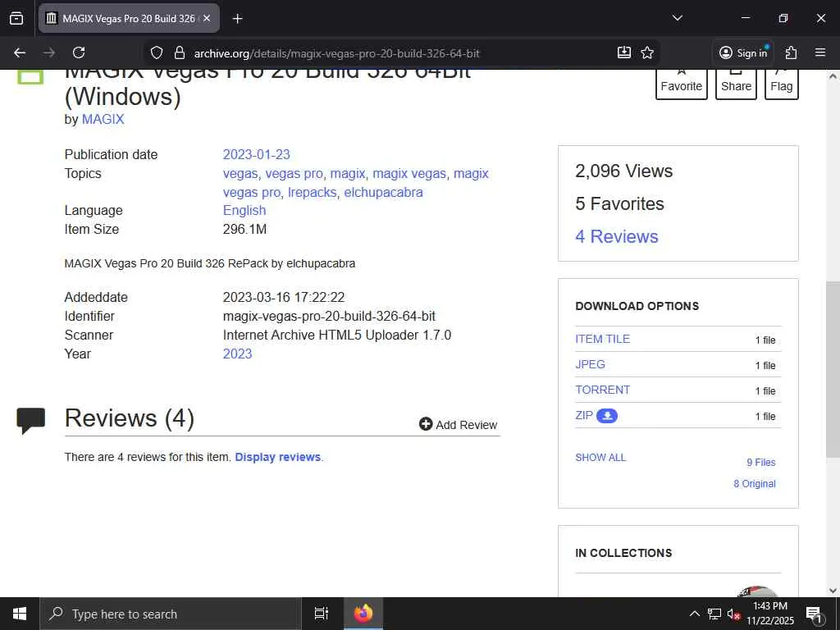The width and height of the screenshot is (840, 630).
Task: Click the scrollbar up arrow
Action: pos(833,76)
